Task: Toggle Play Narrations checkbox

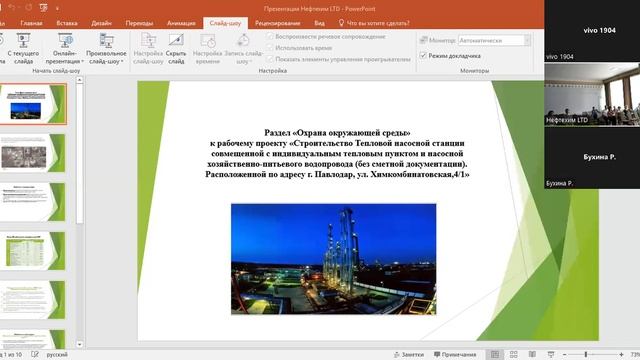Action: (270, 36)
